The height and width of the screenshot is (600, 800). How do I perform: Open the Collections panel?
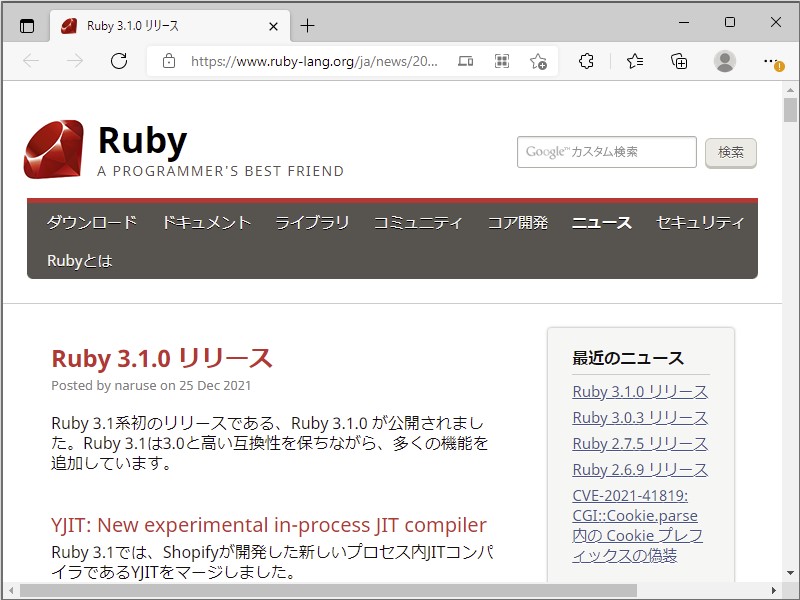pyautogui.click(x=679, y=61)
